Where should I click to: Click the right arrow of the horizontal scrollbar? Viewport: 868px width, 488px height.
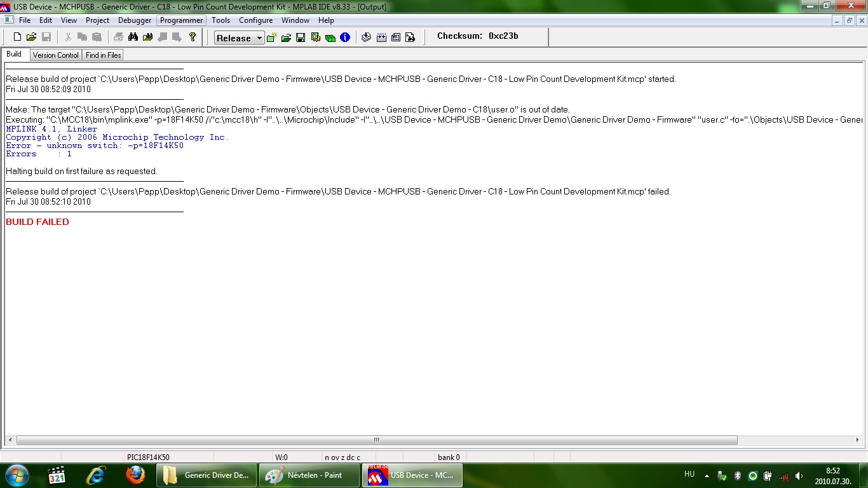[858, 440]
